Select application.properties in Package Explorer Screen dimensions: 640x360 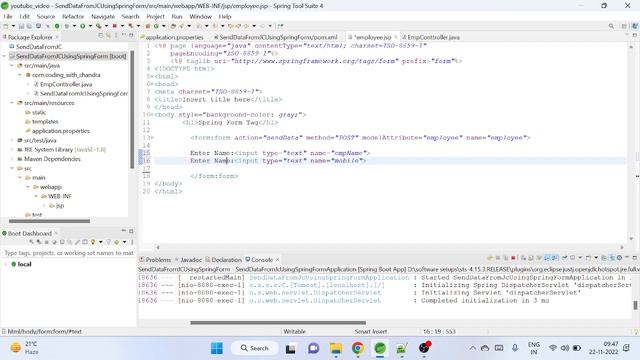pyautogui.click(x=60, y=131)
